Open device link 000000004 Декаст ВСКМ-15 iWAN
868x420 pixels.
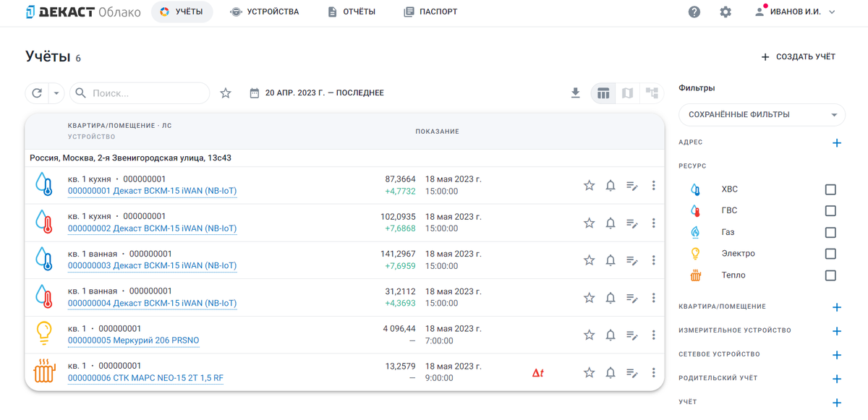click(x=152, y=304)
